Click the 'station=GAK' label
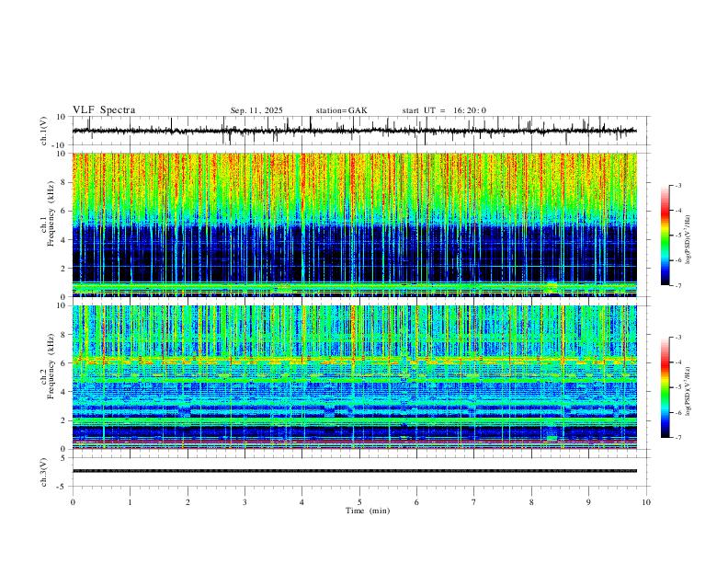This screenshot has height=563, width=728. pyautogui.click(x=341, y=110)
